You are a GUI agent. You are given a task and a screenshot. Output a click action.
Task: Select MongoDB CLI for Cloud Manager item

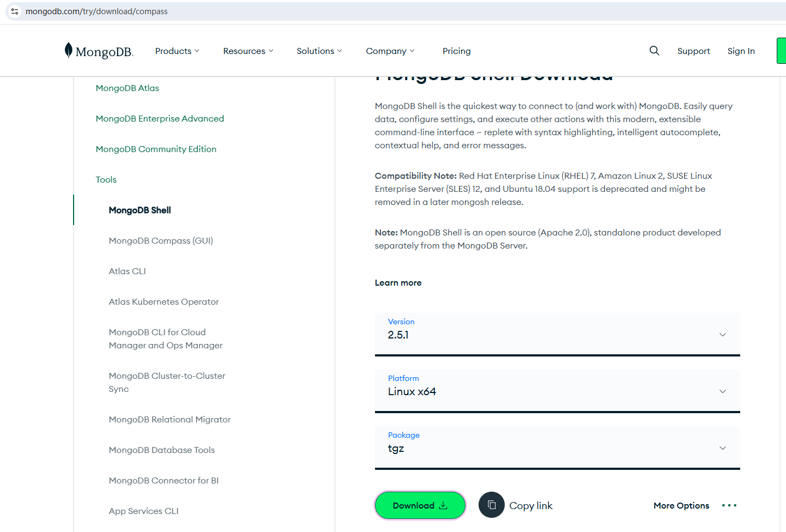pos(166,338)
